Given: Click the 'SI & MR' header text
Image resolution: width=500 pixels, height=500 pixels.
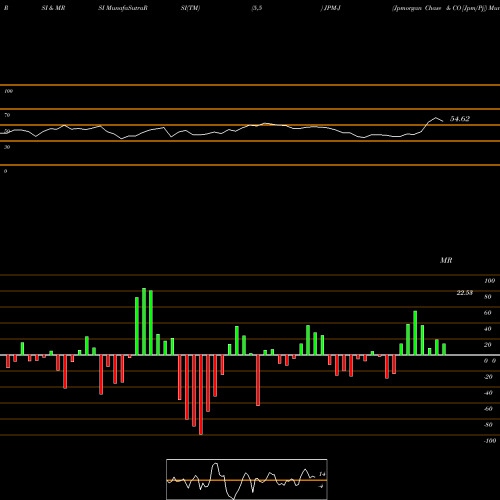Looking at the screenshot, I should (x=53, y=8).
